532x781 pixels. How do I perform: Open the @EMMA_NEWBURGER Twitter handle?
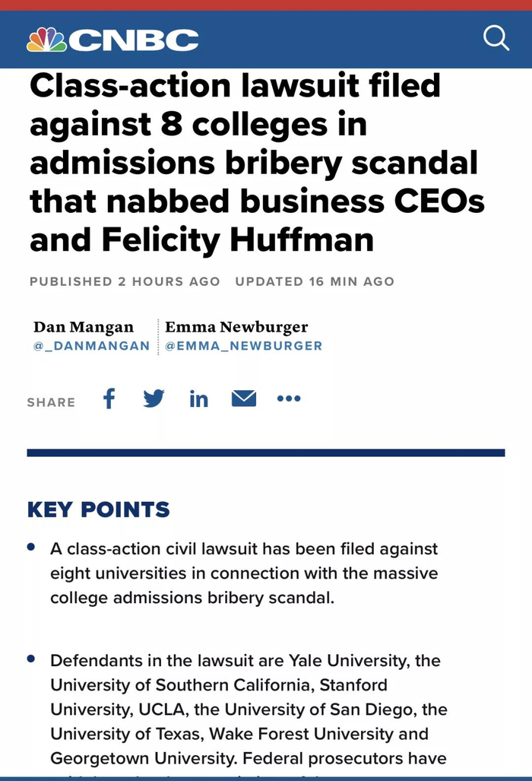[243, 346]
